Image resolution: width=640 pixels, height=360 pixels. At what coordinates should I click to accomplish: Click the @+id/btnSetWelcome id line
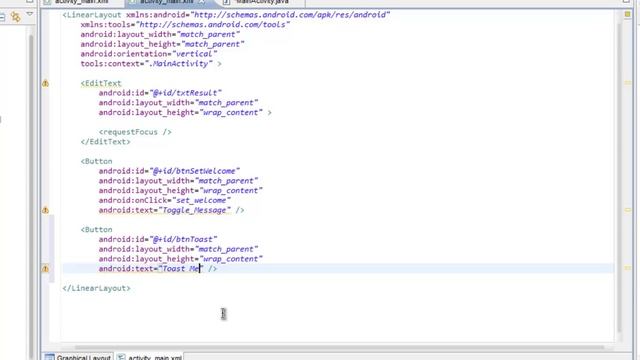point(169,171)
